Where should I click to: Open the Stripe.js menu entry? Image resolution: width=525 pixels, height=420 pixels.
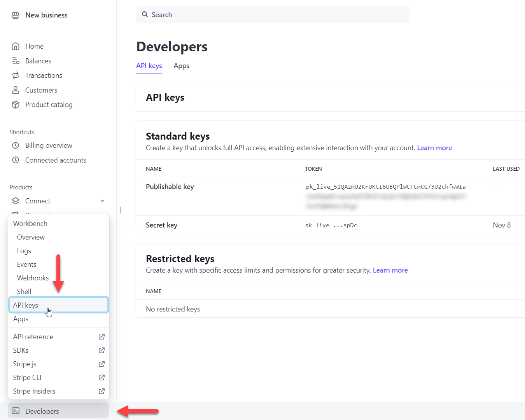click(x=59, y=364)
